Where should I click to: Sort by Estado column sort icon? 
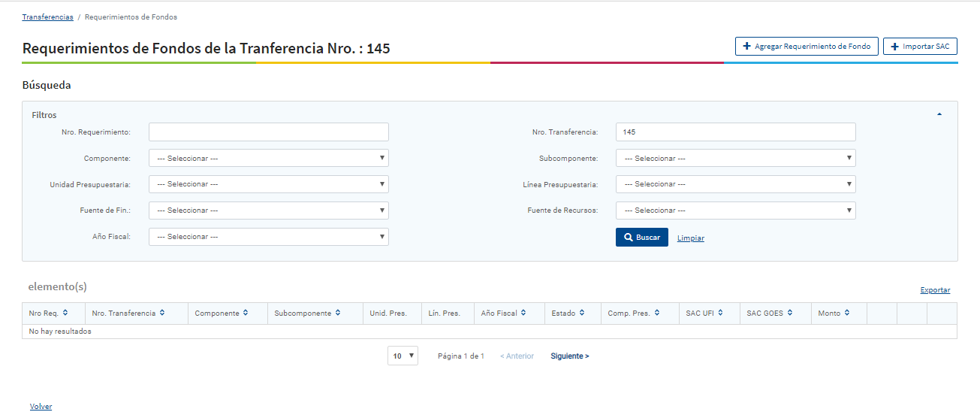582,313
